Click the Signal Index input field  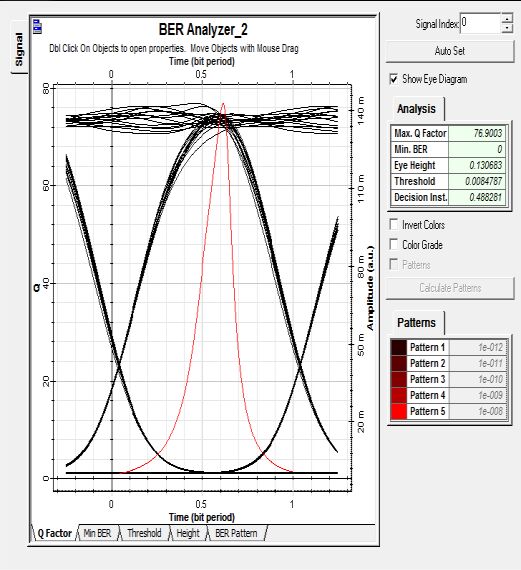point(481,23)
